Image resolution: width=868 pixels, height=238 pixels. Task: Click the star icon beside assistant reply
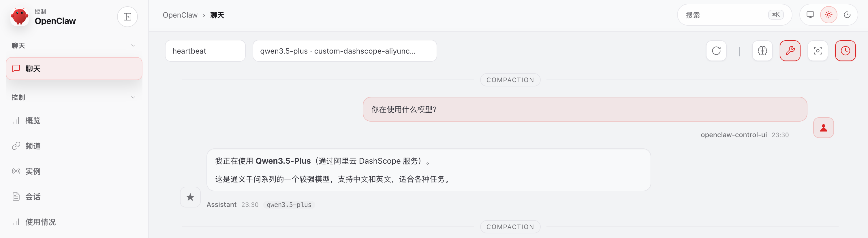[x=190, y=197]
